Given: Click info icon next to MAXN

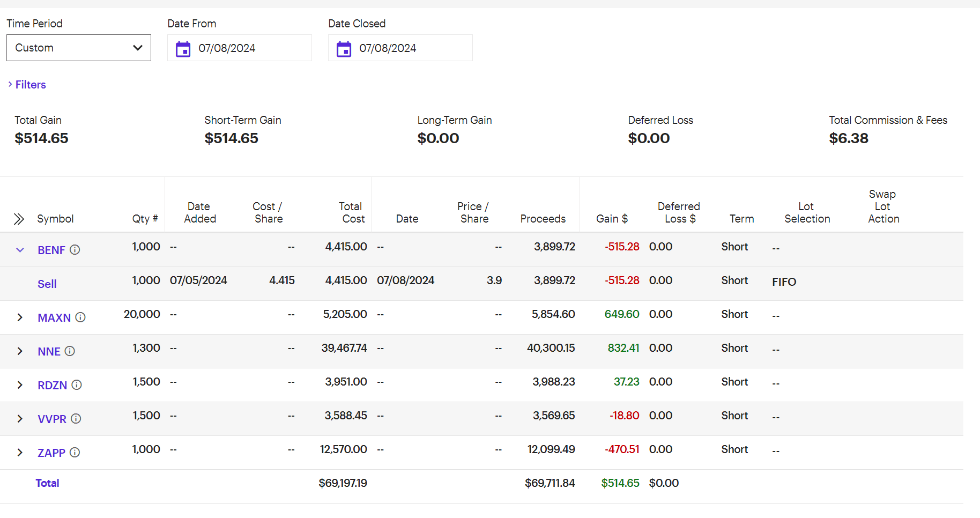Looking at the screenshot, I should pos(80,317).
